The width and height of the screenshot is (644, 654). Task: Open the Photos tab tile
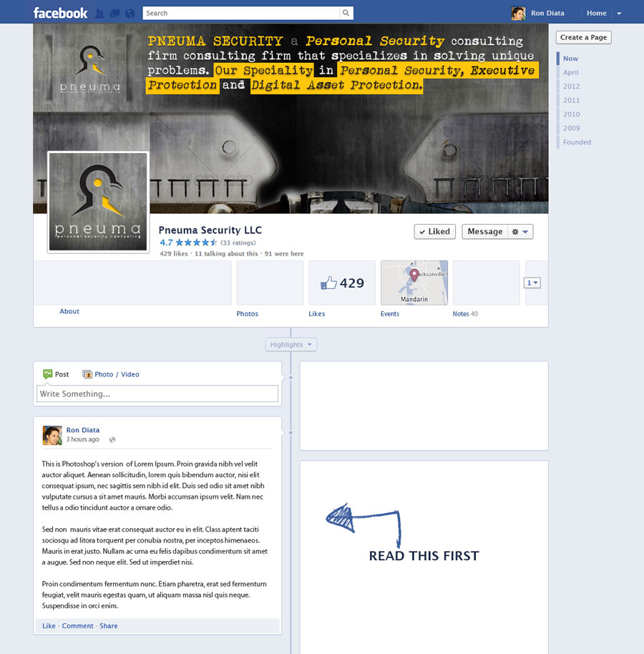(x=270, y=283)
